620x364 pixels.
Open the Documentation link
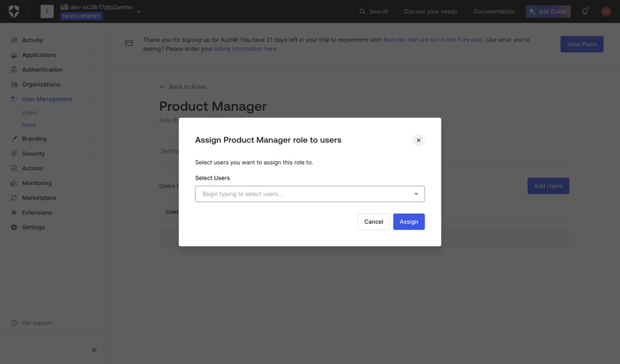click(x=494, y=12)
